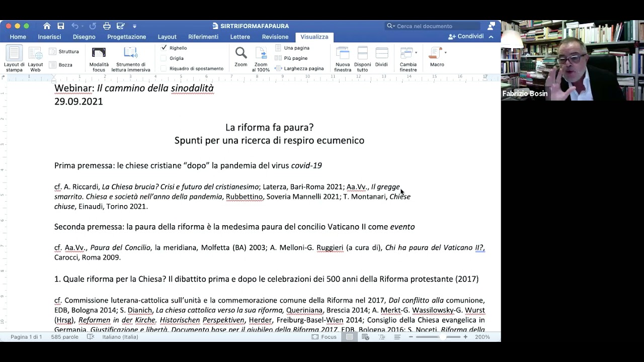Image resolution: width=644 pixels, height=362 pixels.
Task: Click Italiano (Italia) language indicator
Action: [120, 337]
